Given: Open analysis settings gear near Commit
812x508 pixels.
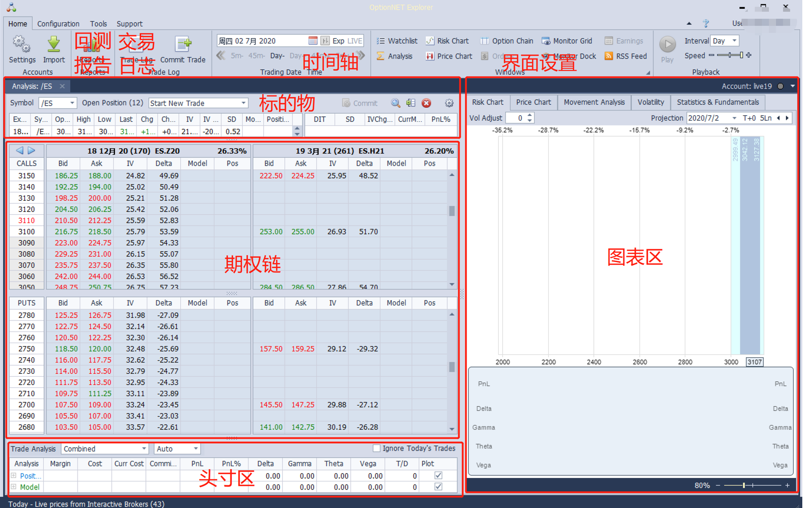Looking at the screenshot, I should tap(449, 103).
